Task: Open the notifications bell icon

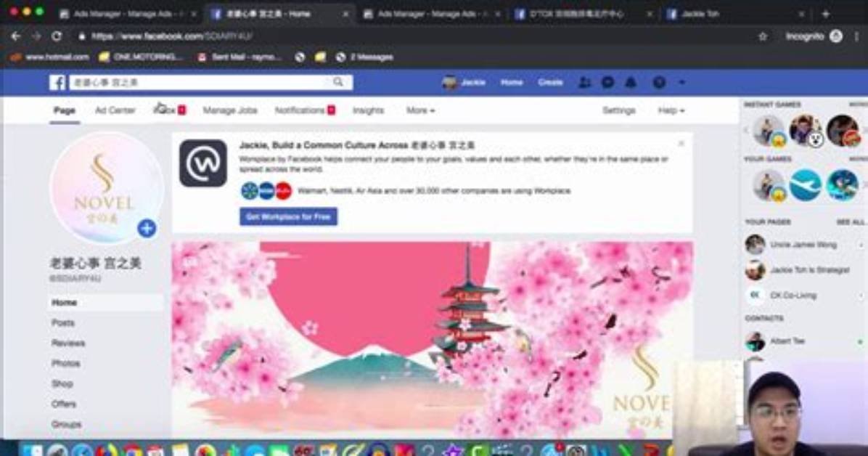Action: [631, 83]
